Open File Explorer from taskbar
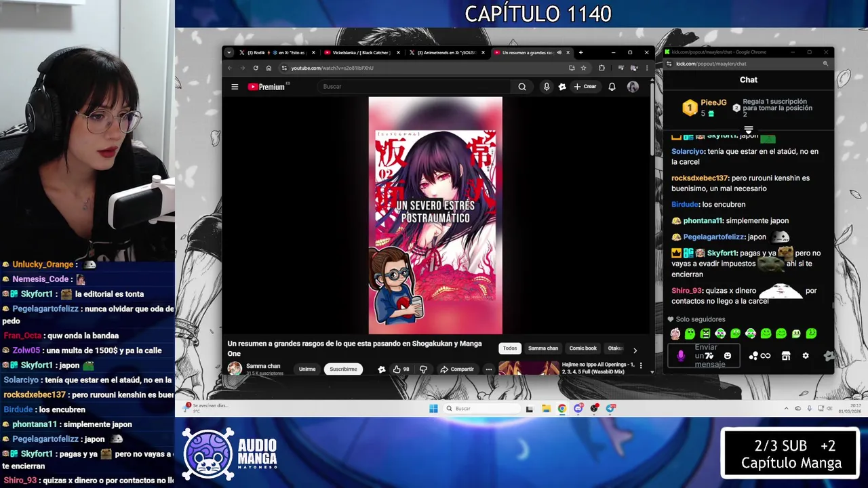Image resolution: width=868 pixels, height=488 pixels. (546, 408)
